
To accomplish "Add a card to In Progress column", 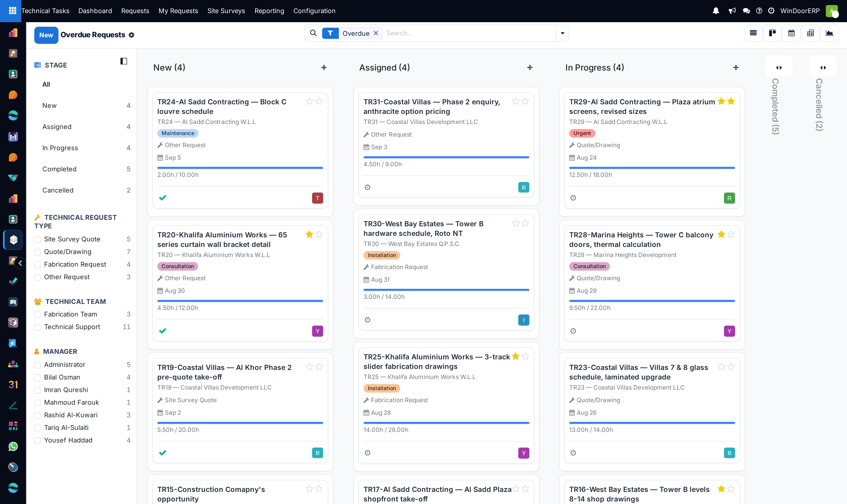I will click(x=736, y=68).
